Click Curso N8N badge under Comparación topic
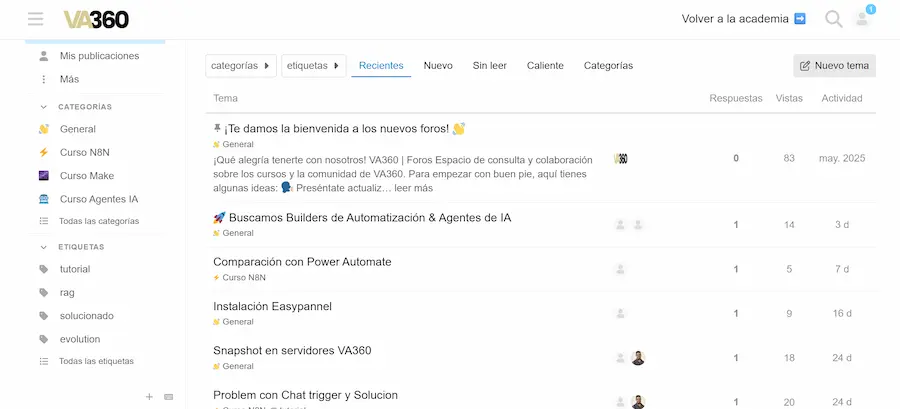 239,278
